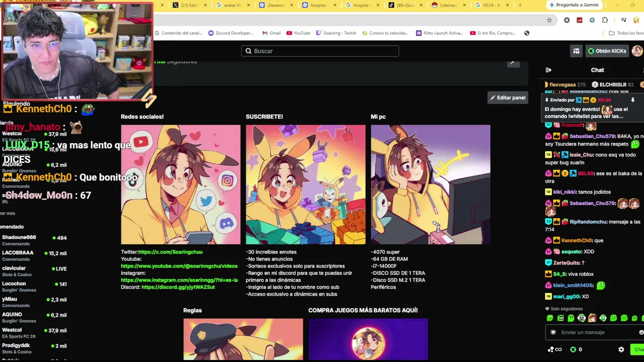Image resolution: width=644 pixels, height=362 pixels.
Task: Open the Todos los favoritos bookmarks folder
Action: click(x=626, y=33)
